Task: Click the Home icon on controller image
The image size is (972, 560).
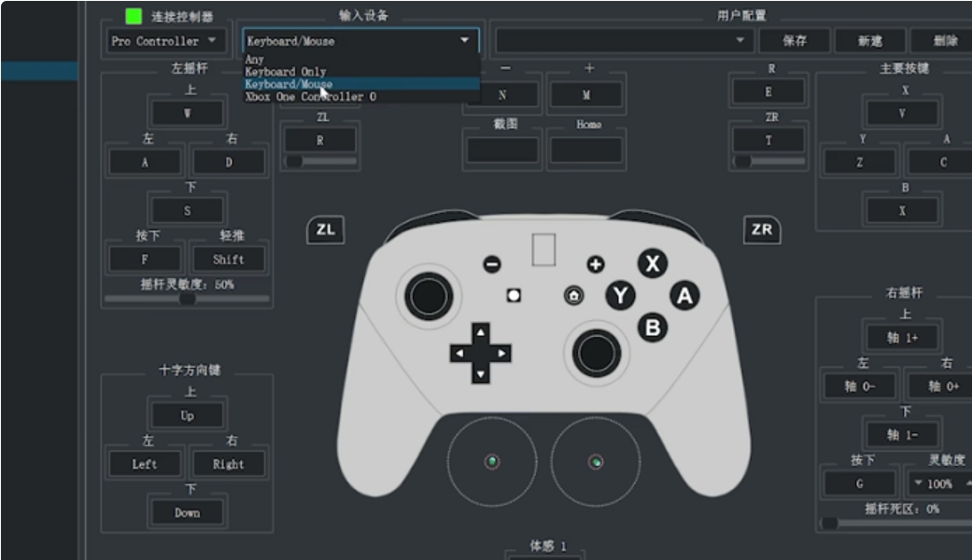Action: tap(574, 296)
